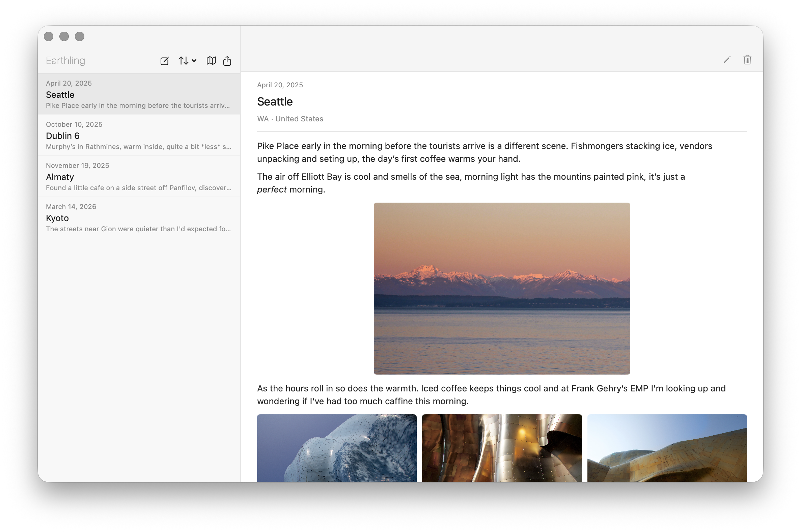This screenshot has height=532, width=801.
Task: Click the italicized word perfect in text
Action: (272, 189)
